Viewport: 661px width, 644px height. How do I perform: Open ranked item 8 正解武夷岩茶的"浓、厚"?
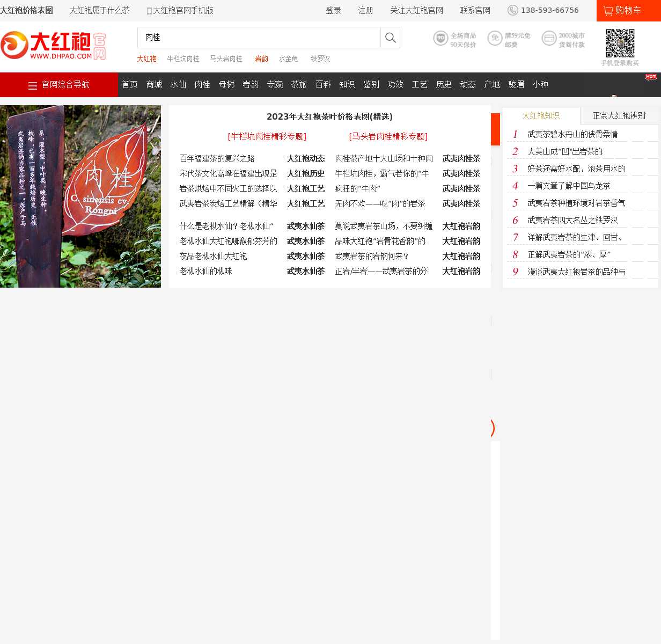point(569,255)
